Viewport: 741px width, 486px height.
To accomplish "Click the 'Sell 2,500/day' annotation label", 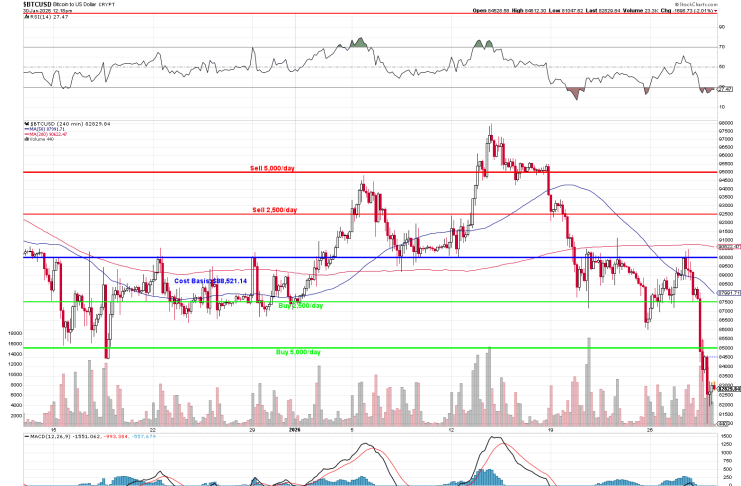I will [274, 211].
